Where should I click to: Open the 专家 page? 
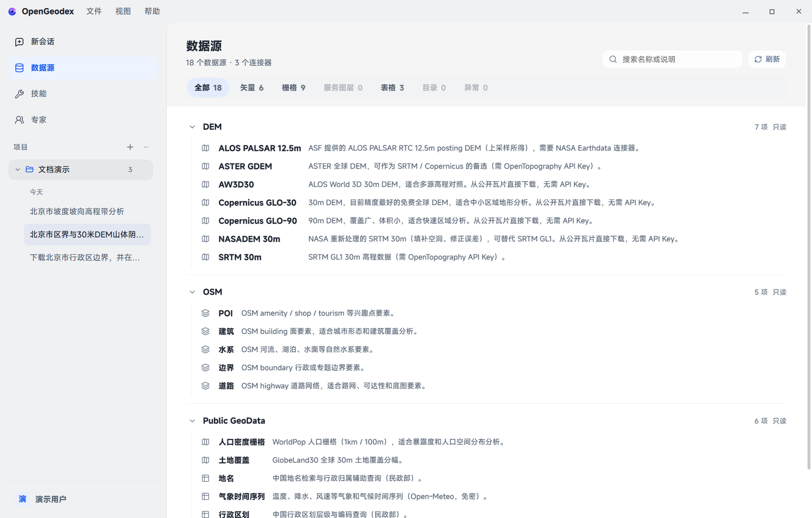click(84, 120)
